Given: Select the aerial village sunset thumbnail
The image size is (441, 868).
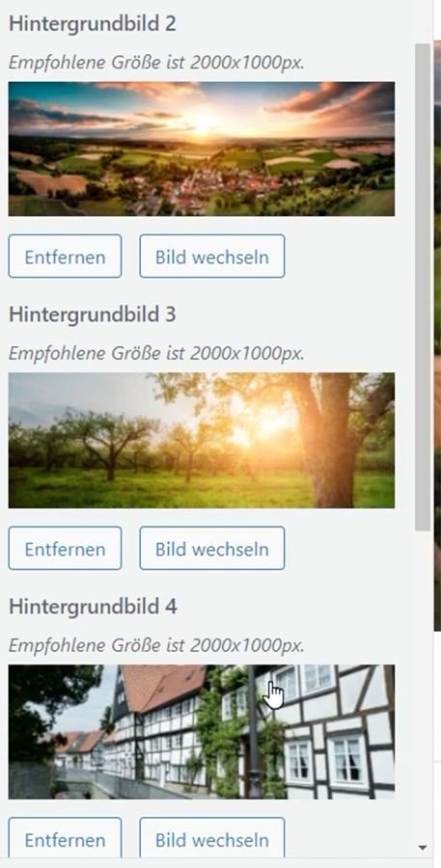Looking at the screenshot, I should (x=202, y=149).
